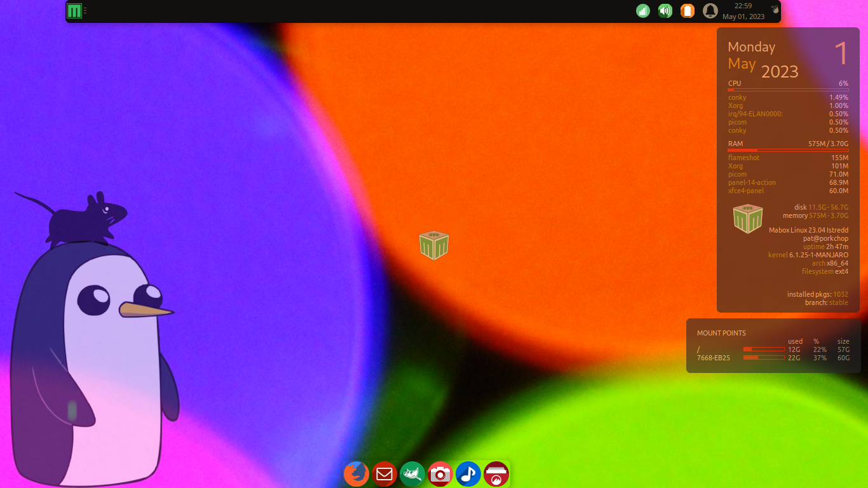
Task: Click the conky process at 1.49%
Action: pyautogui.click(x=788, y=97)
